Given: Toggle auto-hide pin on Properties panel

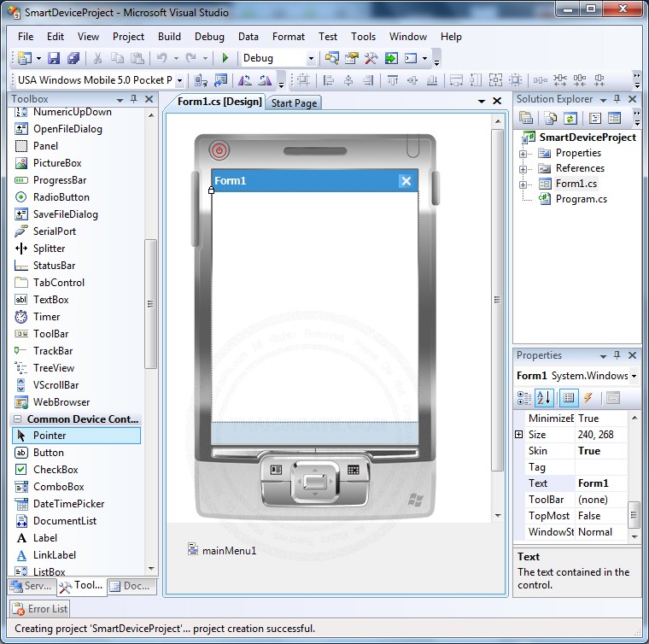Looking at the screenshot, I should tap(617, 355).
